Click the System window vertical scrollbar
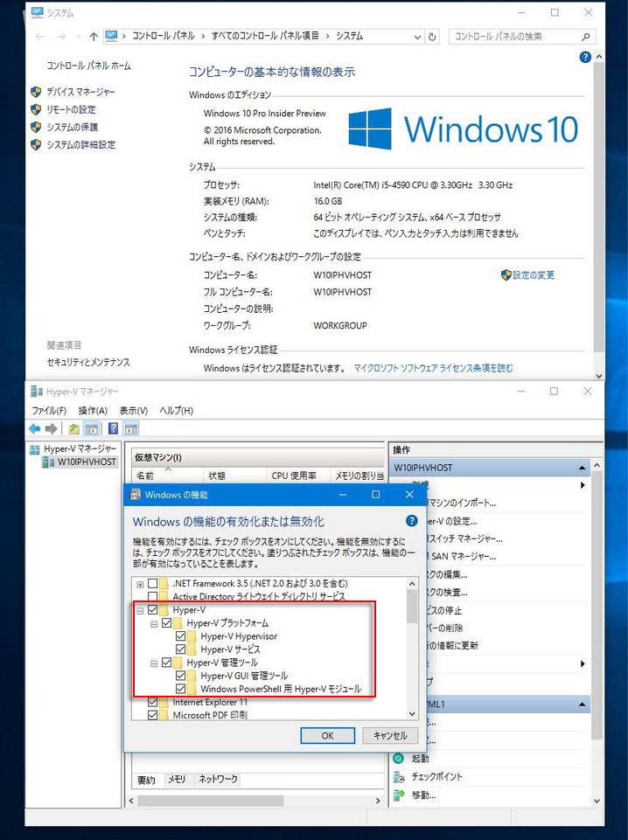Image resolution: width=628 pixels, height=840 pixels. [599, 206]
